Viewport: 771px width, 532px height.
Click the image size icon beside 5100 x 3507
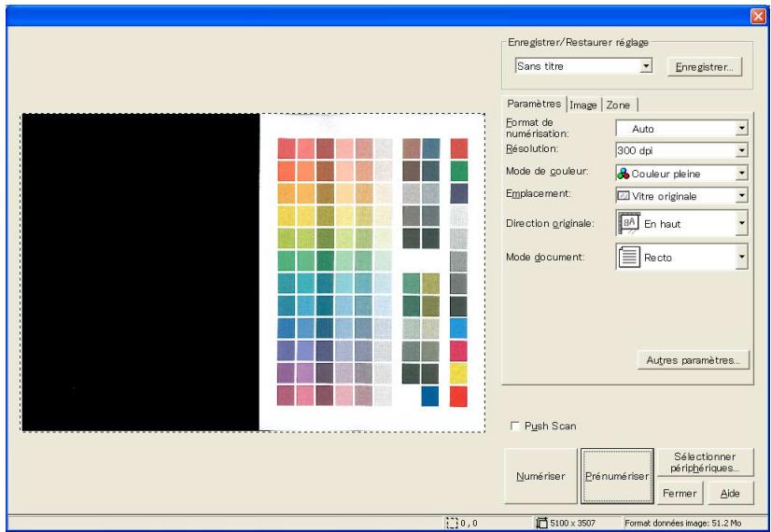(x=542, y=524)
